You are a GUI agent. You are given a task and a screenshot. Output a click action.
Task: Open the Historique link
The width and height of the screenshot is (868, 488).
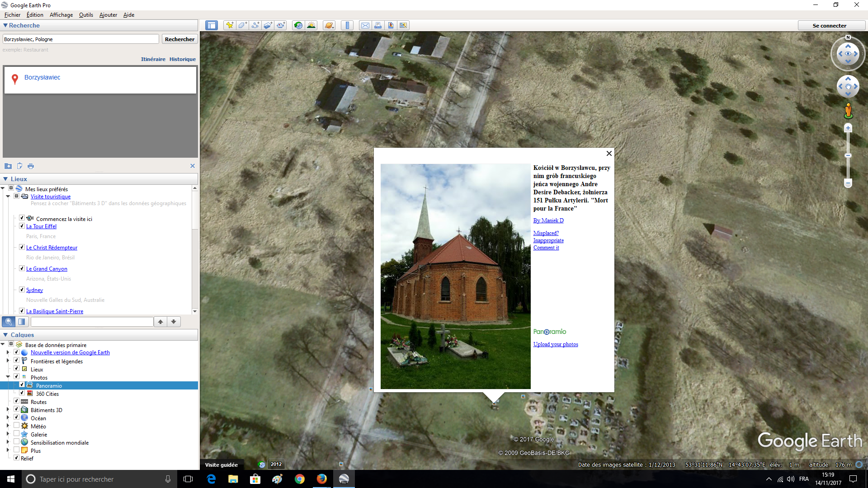183,59
